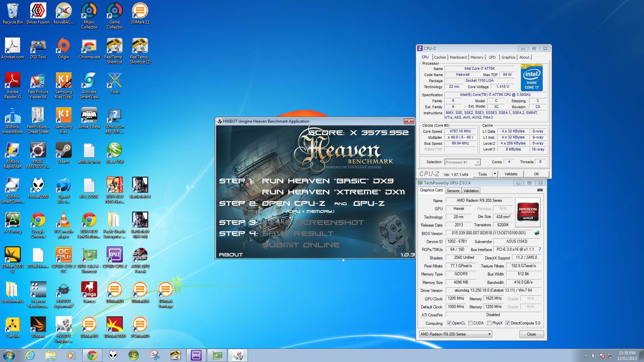Expand the Processor #1 selection dropdown
The height and width of the screenshot is (362, 644).
[x=477, y=162]
